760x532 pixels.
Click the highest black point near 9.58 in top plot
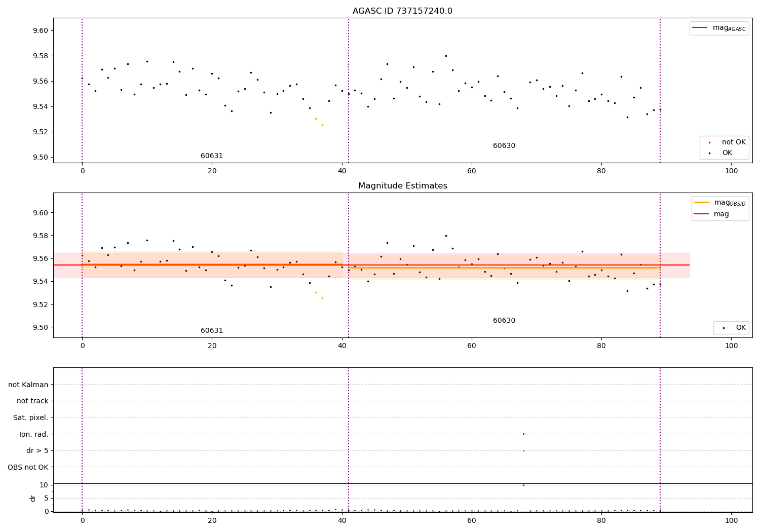[x=446, y=56]
